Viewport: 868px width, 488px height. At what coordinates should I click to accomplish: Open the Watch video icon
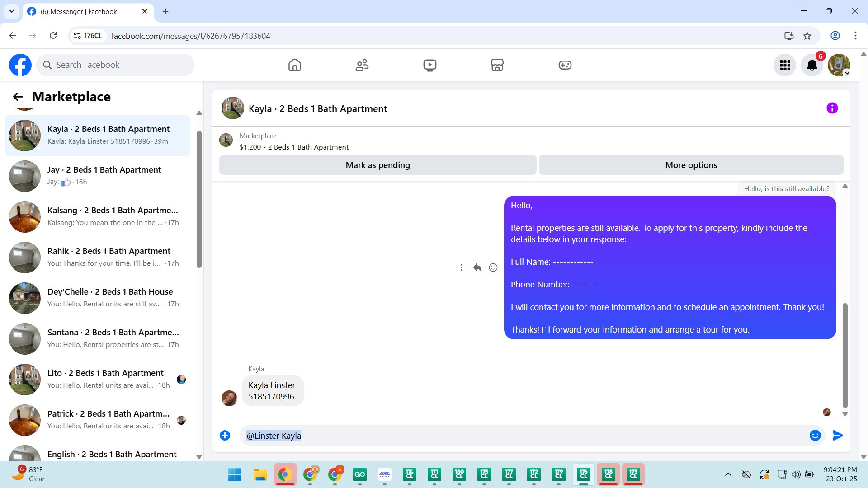click(429, 65)
